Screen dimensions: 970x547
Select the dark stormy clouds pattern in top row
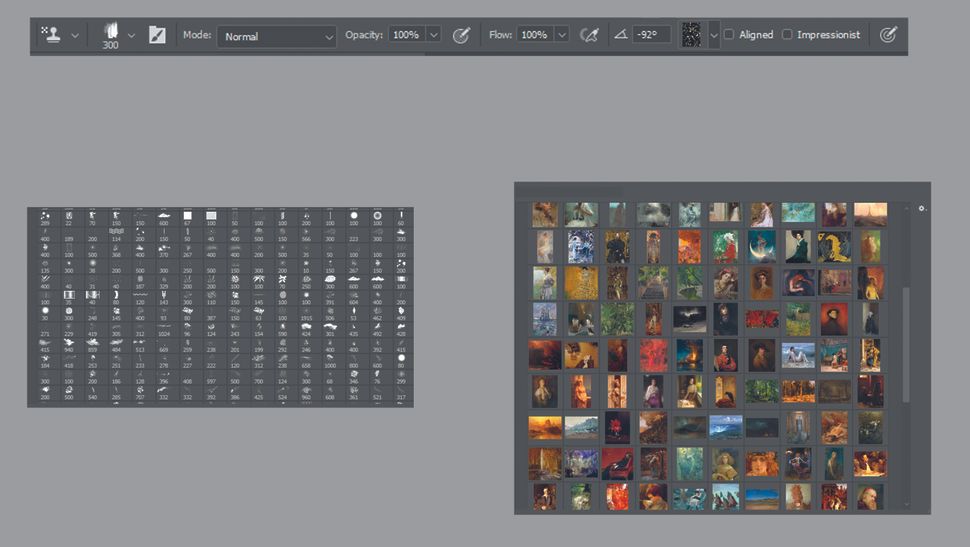[x=653, y=214]
